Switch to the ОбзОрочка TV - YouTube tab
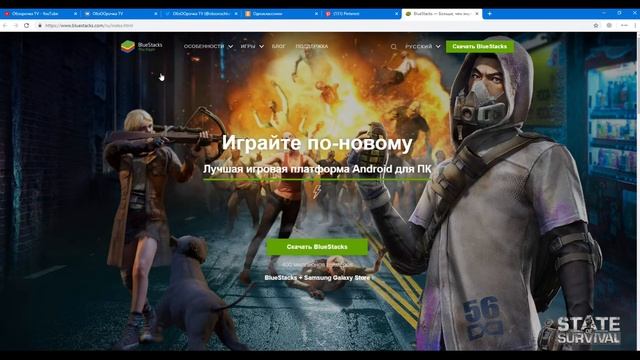Image resolution: width=640 pixels, height=360 pixels. (40, 13)
